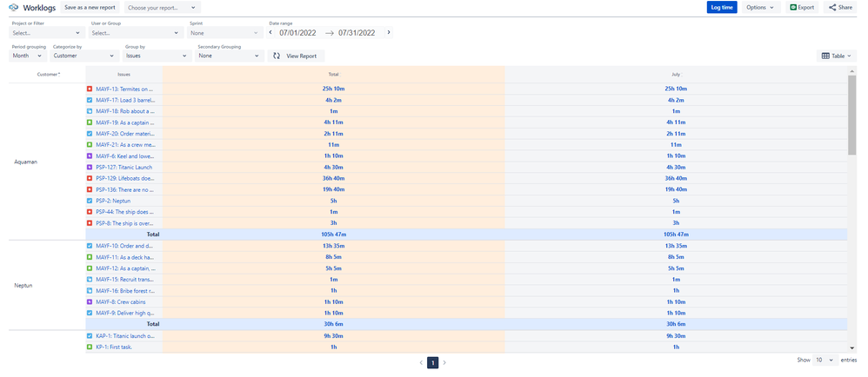Viewport: 868px width, 377px height.
Task: Click the Export button
Action: pos(802,8)
